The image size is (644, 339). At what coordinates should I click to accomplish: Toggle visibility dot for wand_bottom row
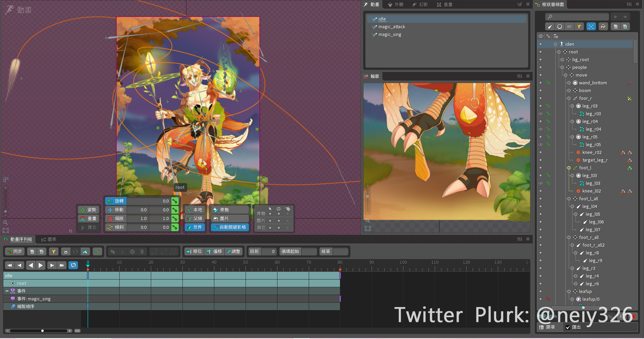pyautogui.click(x=540, y=83)
